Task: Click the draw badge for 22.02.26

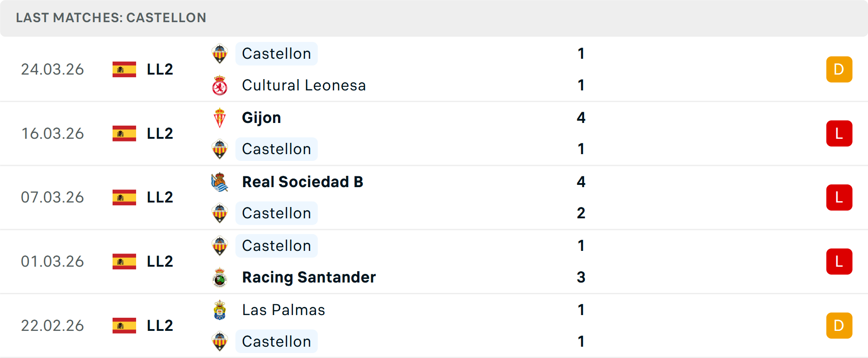Action: pos(839,325)
